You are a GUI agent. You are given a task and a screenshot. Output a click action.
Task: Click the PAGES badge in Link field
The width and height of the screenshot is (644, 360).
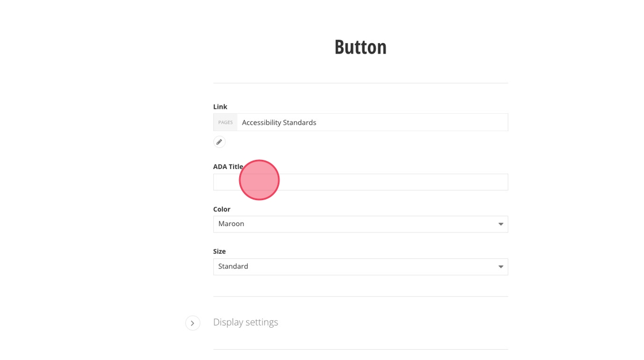[225, 122]
